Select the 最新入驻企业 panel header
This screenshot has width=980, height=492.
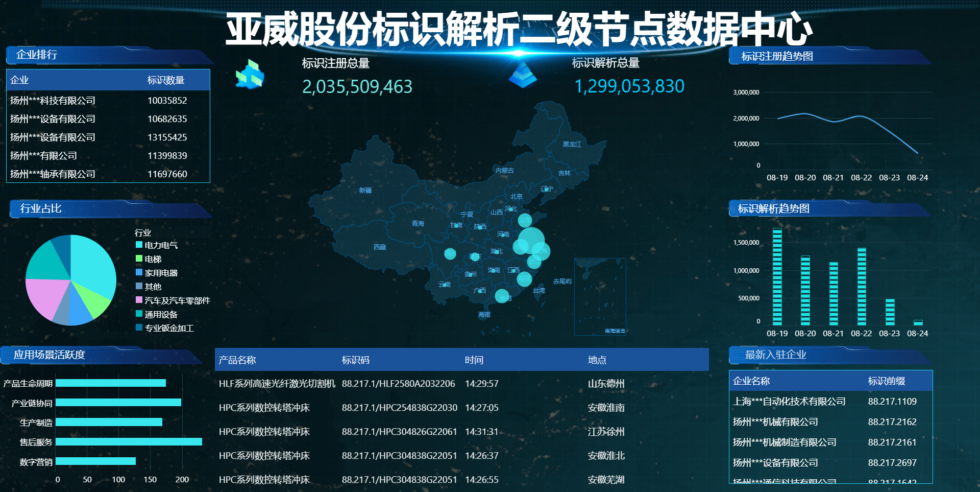[x=830, y=355]
